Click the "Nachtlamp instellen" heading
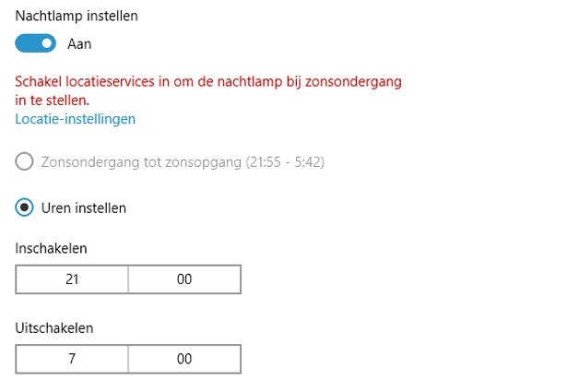 pyautogui.click(x=73, y=16)
